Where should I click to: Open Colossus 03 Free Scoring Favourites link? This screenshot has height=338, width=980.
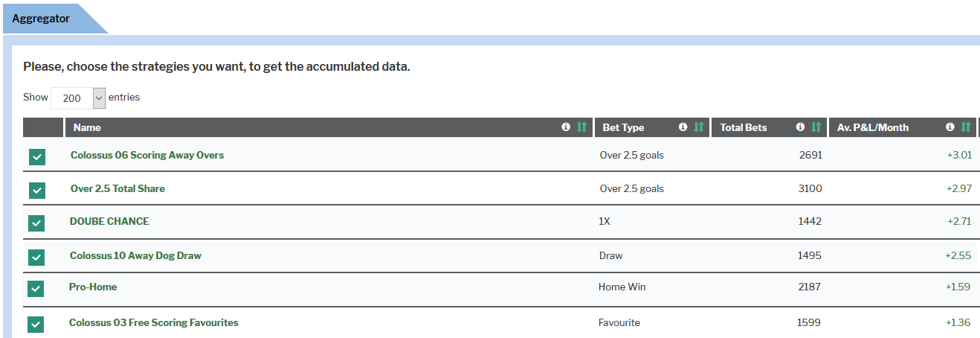coord(154,322)
